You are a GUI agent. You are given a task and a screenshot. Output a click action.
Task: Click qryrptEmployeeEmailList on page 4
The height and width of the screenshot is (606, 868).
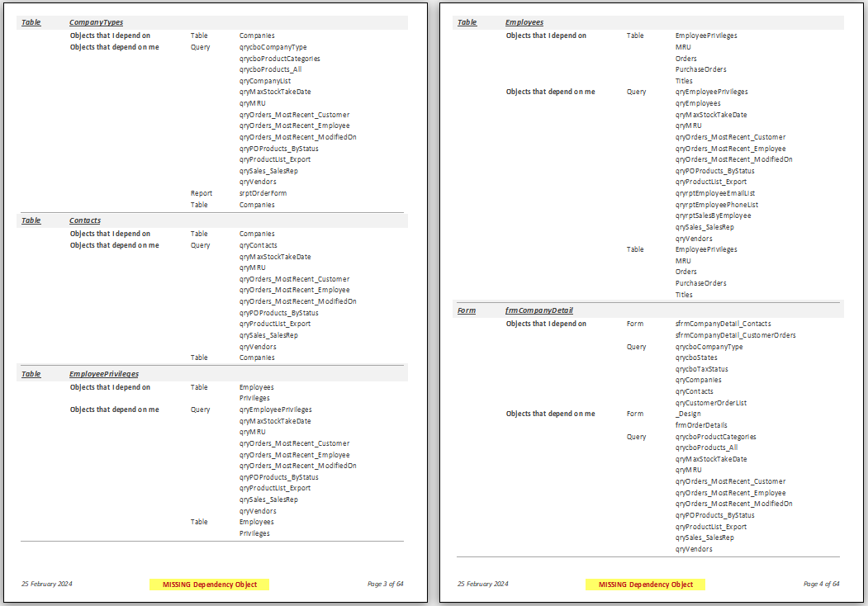714,193
